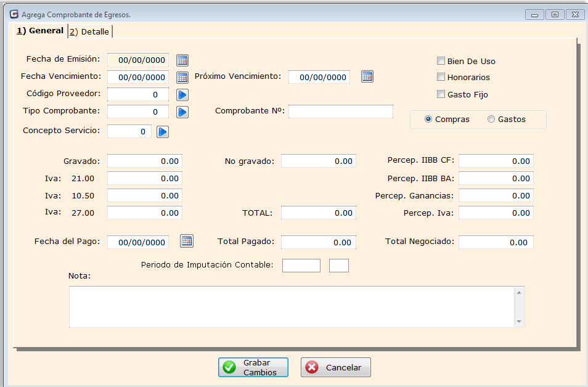Click the application icon in title bar
This screenshot has width=588, height=387.
pos(14,14)
